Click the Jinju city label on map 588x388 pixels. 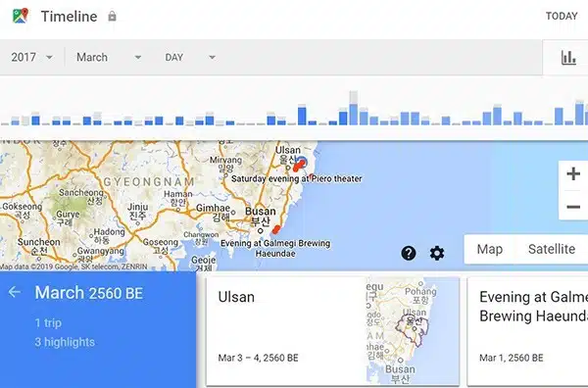pos(137,212)
